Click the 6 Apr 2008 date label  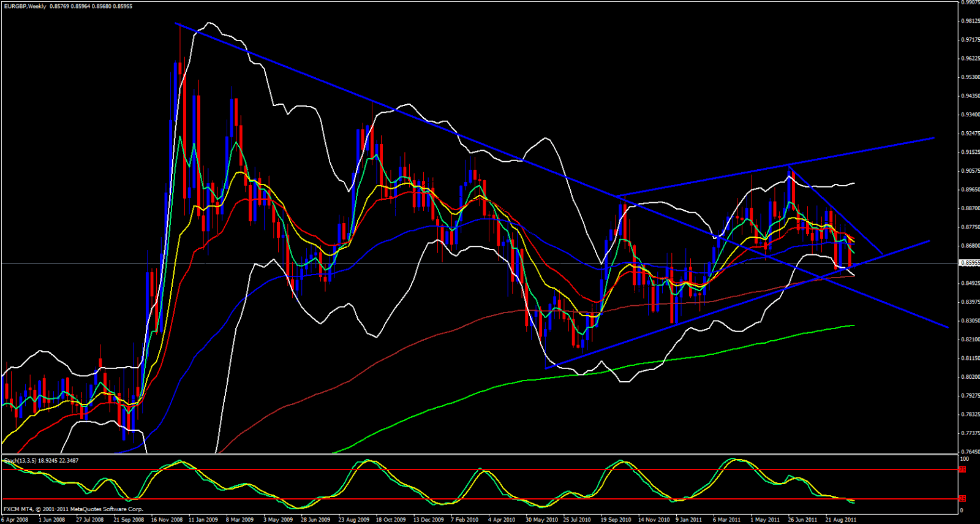15,520
